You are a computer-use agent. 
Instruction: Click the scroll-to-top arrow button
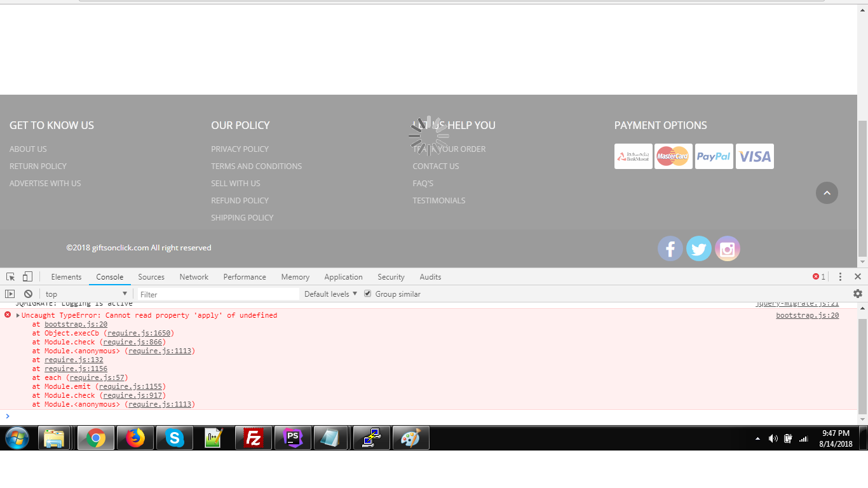[827, 193]
